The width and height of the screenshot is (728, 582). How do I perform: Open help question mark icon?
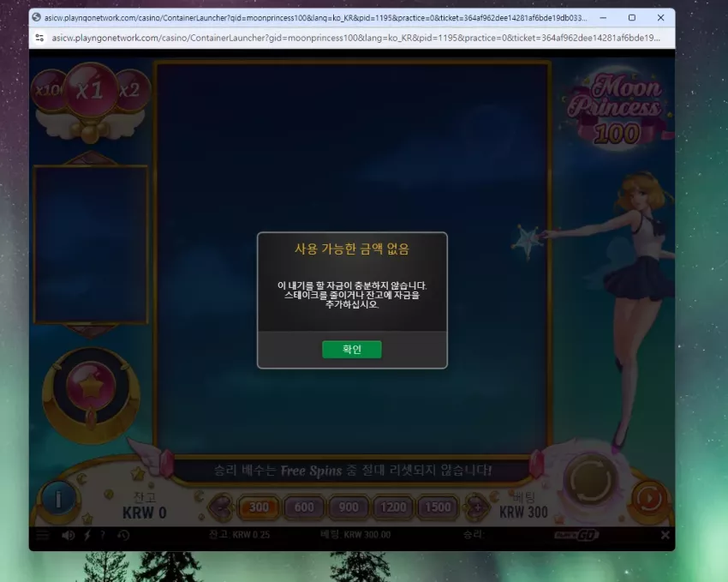pyautogui.click(x=103, y=535)
